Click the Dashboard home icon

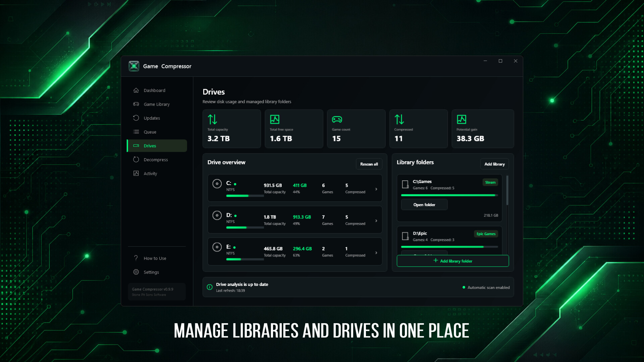point(136,90)
